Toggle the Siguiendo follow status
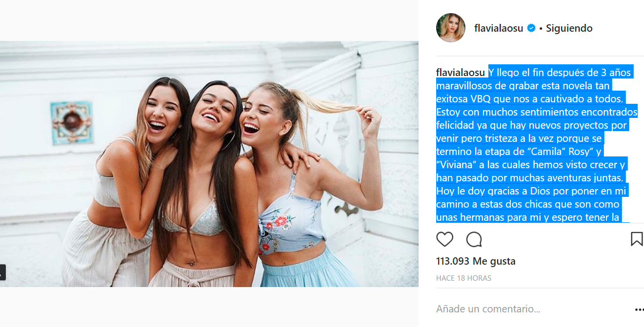The image size is (644, 327). pyautogui.click(x=569, y=28)
